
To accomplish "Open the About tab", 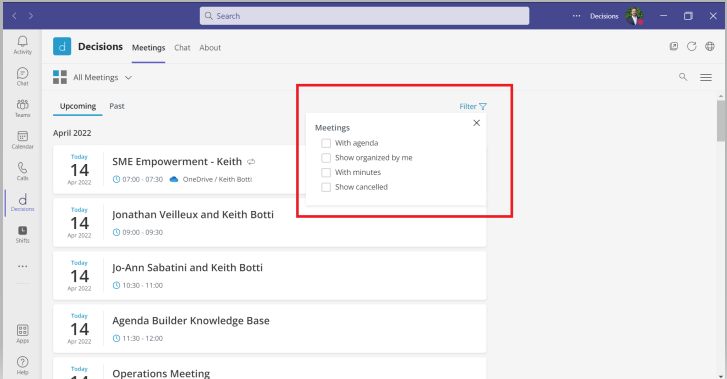I will point(210,48).
